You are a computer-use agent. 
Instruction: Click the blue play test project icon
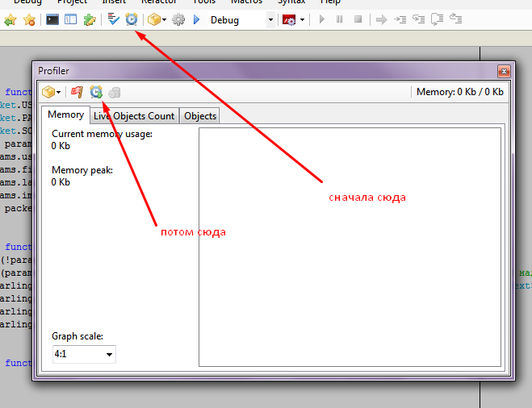point(196,19)
